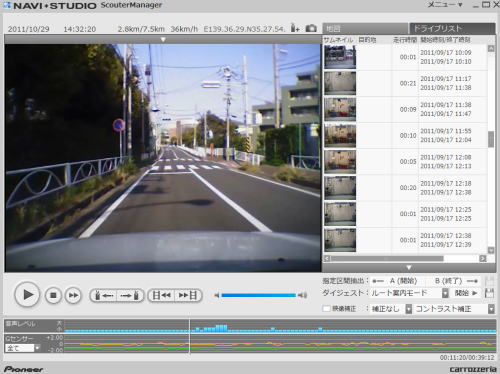This screenshot has height=374, width=500.
Task: Click the 36km/h speed readout
Action: click(x=184, y=29)
